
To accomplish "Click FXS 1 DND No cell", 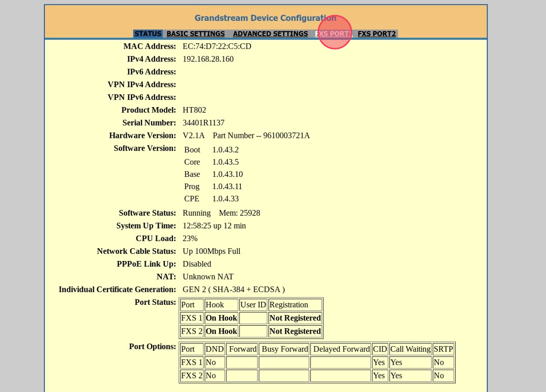I will (x=214, y=362).
